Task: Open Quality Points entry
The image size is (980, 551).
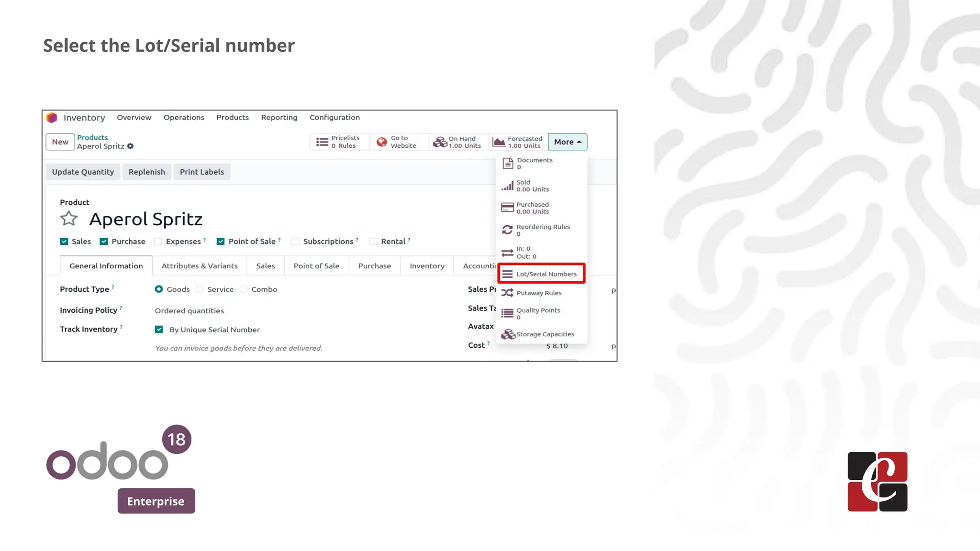Action: [x=541, y=314]
